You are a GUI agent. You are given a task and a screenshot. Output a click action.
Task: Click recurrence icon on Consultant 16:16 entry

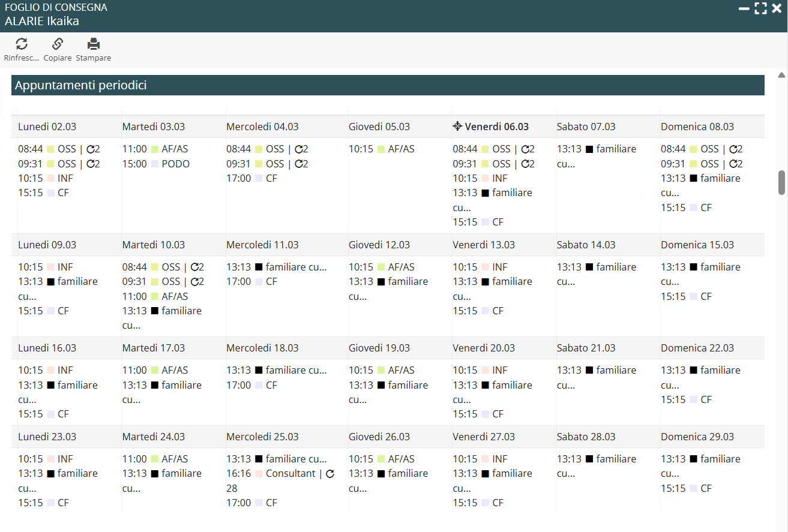[x=329, y=474]
